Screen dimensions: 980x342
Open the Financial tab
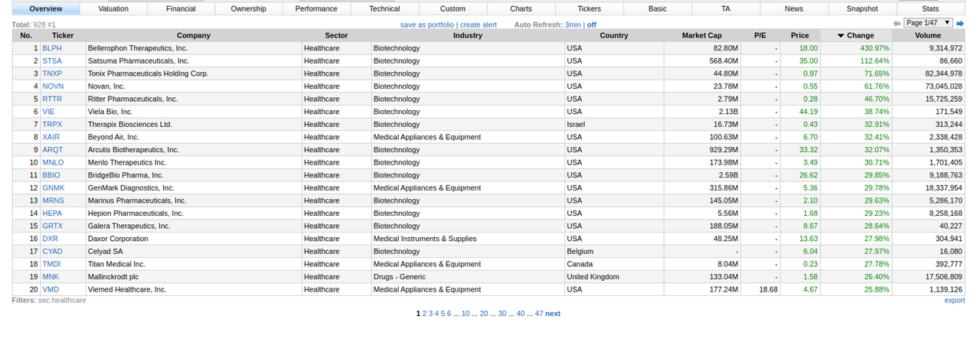[181, 8]
